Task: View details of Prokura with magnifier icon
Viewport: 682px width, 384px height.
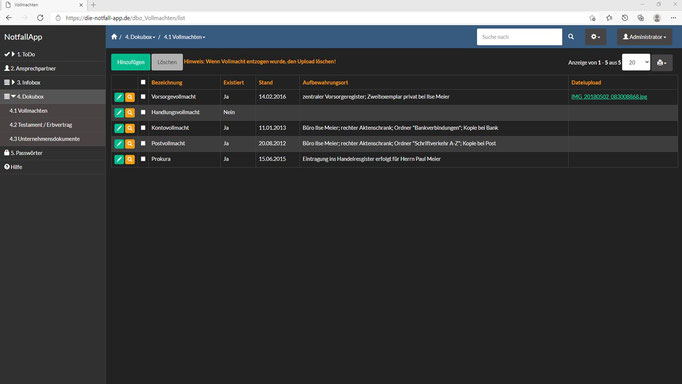Action: click(x=130, y=159)
